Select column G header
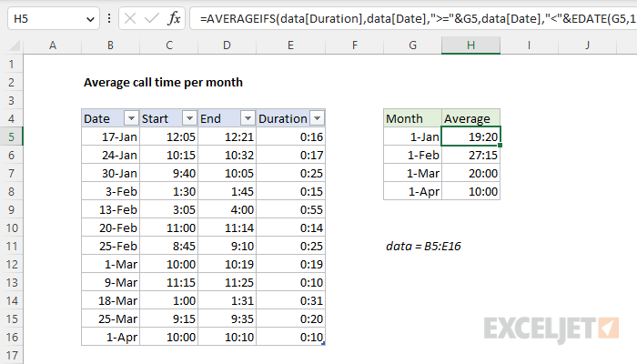 [x=413, y=45]
